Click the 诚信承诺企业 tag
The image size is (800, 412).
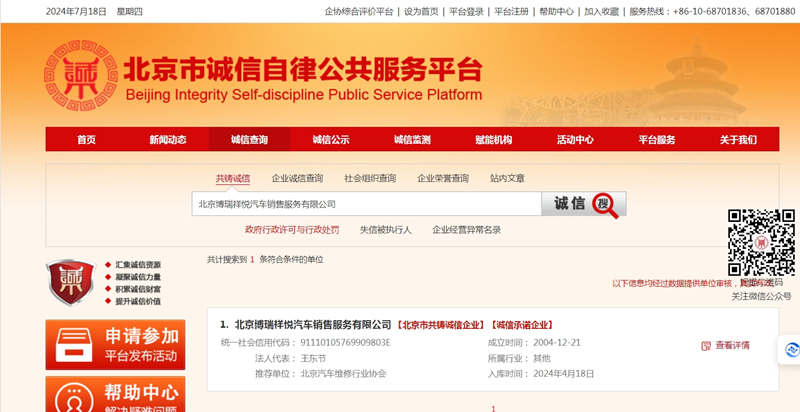coord(522,325)
